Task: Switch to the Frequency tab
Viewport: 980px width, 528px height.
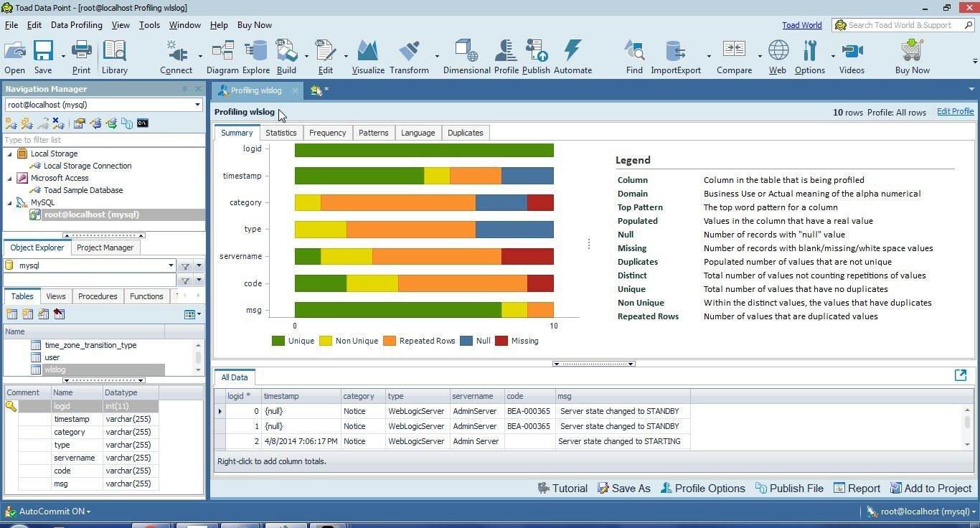Action: 327,133
